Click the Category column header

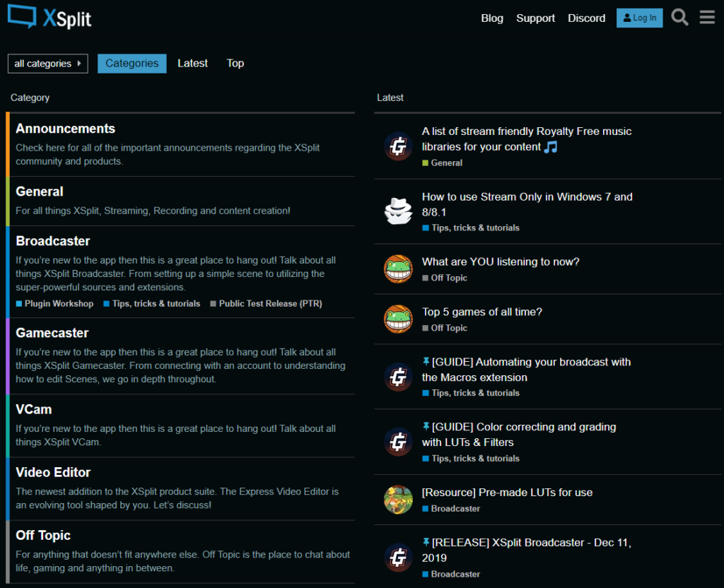tap(30, 98)
